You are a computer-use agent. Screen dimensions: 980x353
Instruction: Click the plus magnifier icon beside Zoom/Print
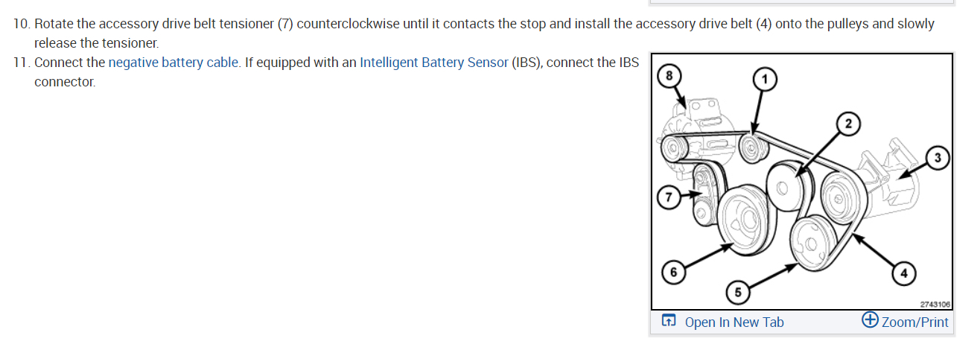(869, 320)
